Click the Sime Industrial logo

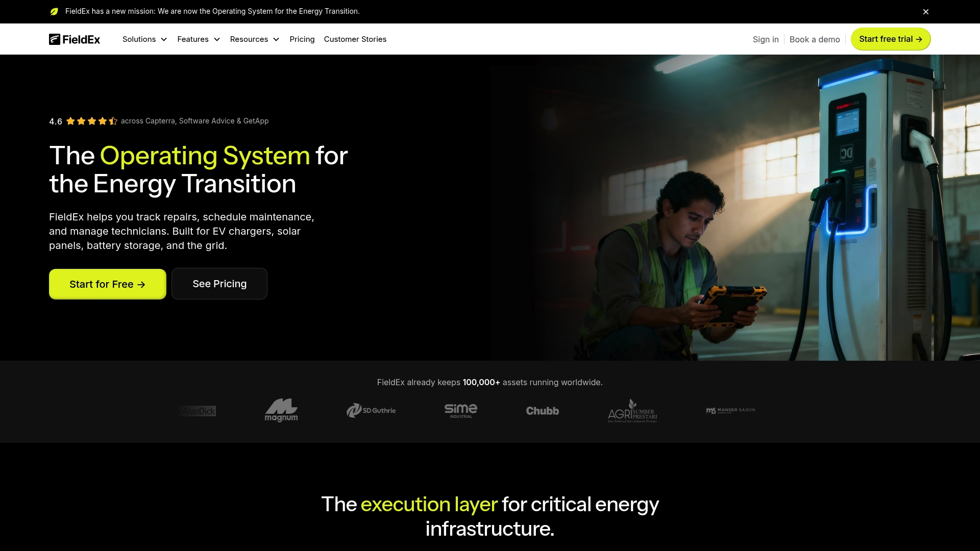pyautogui.click(x=460, y=410)
